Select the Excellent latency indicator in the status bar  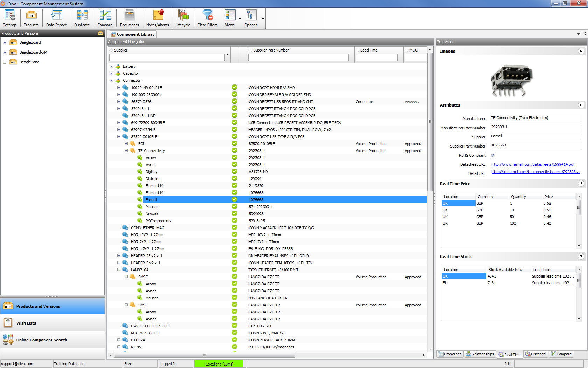point(219,363)
